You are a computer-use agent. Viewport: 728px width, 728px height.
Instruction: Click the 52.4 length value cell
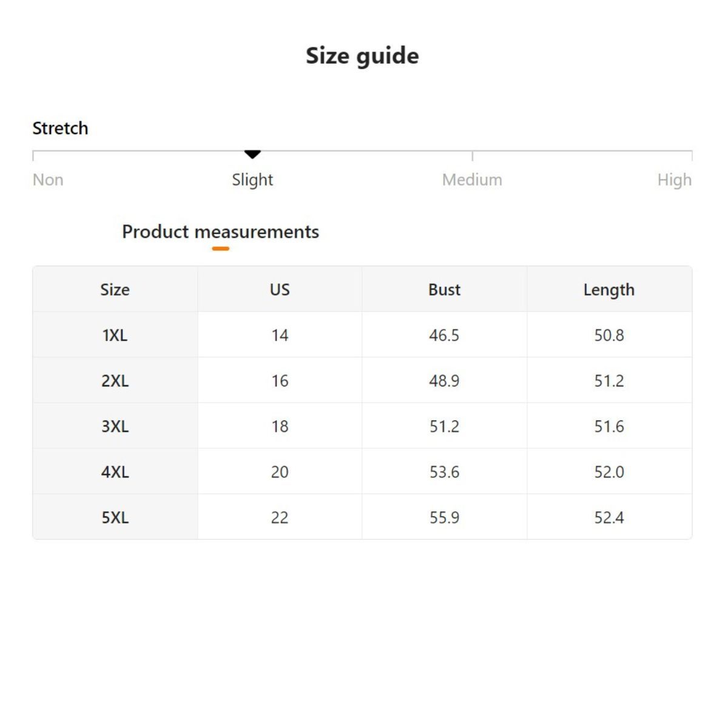608,517
